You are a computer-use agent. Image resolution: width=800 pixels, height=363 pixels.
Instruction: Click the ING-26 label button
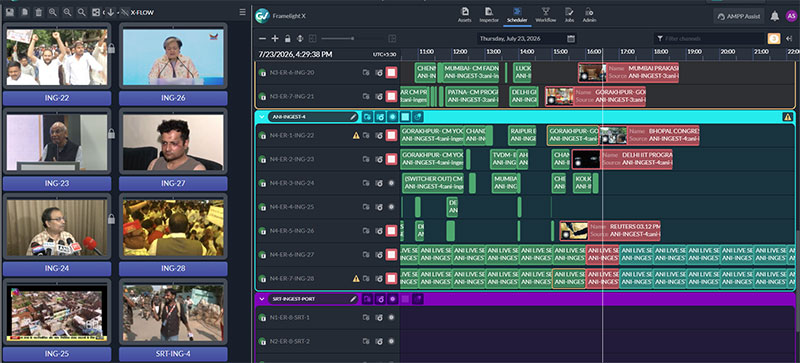(173, 98)
